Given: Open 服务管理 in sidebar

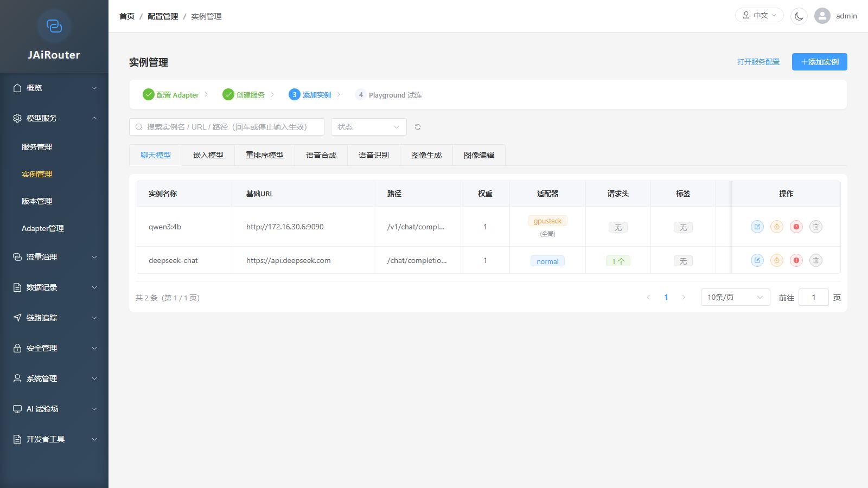Looking at the screenshot, I should [54, 147].
